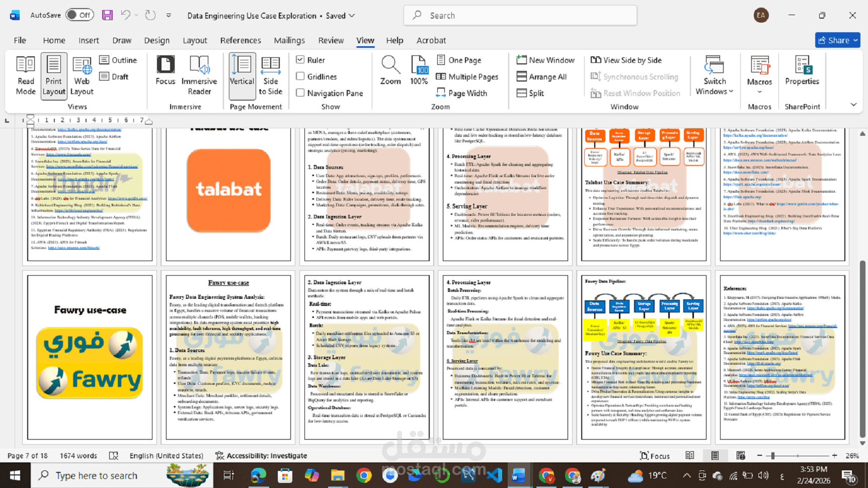Open the File menu
Viewport: 868px width, 488px height.
20,40
